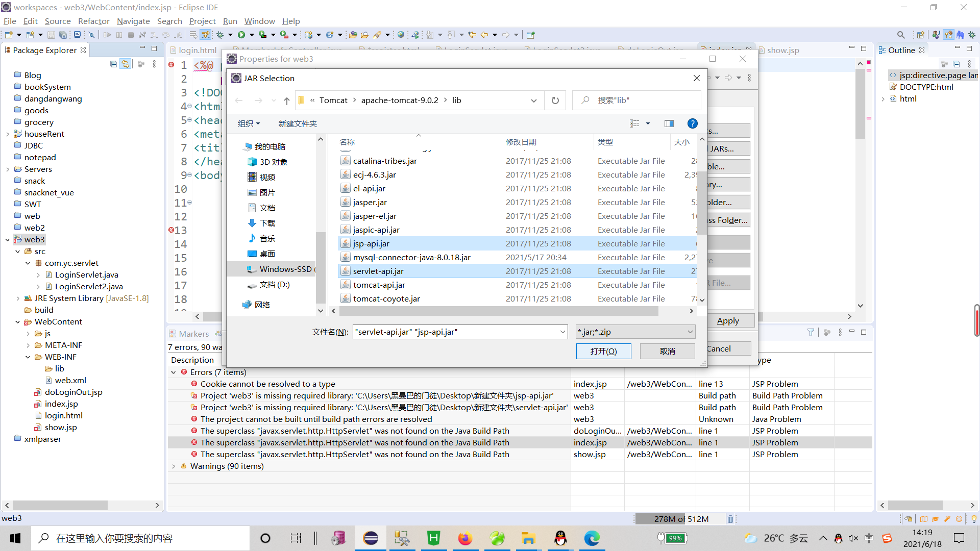This screenshot has width=980, height=551.
Task: Click the blue help icon in file dialog
Action: 692,123
